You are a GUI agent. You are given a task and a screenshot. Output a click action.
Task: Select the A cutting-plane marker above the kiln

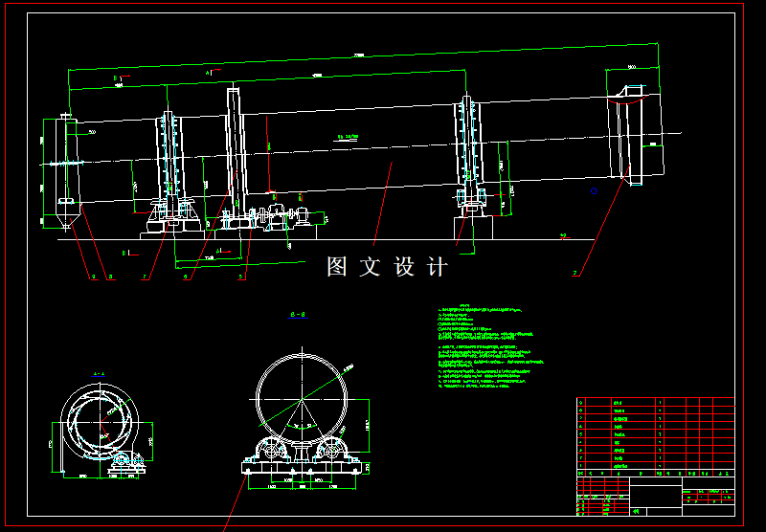click(x=213, y=72)
